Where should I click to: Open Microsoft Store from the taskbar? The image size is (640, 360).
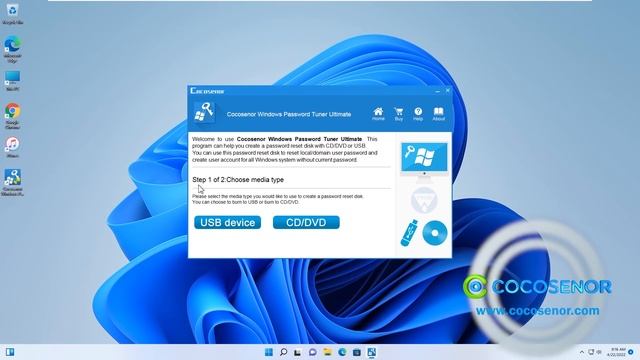pos(357,352)
